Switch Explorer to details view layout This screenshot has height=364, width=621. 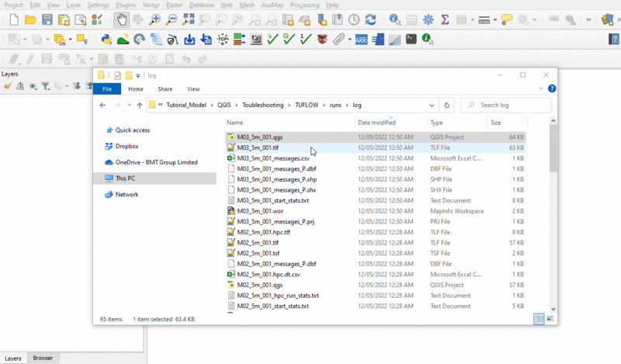pos(539,319)
